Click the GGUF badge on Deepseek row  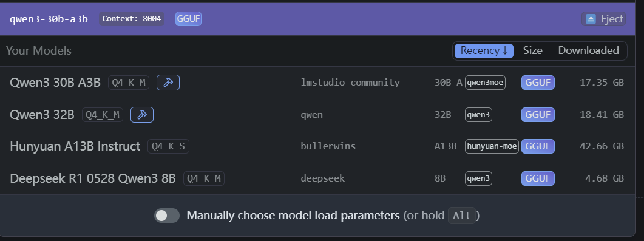tap(538, 178)
